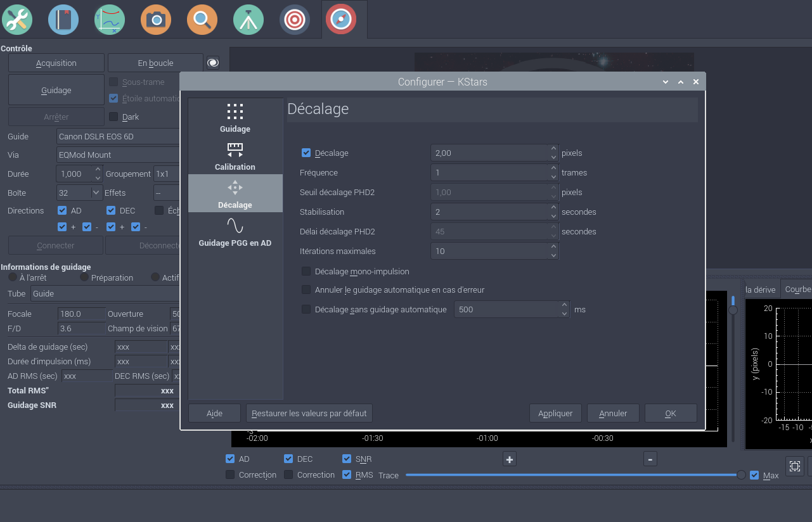This screenshot has width=812, height=522.
Task: Enable Annuler le guidage automatique en cas d'erreur
Action: click(x=306, y=290)
